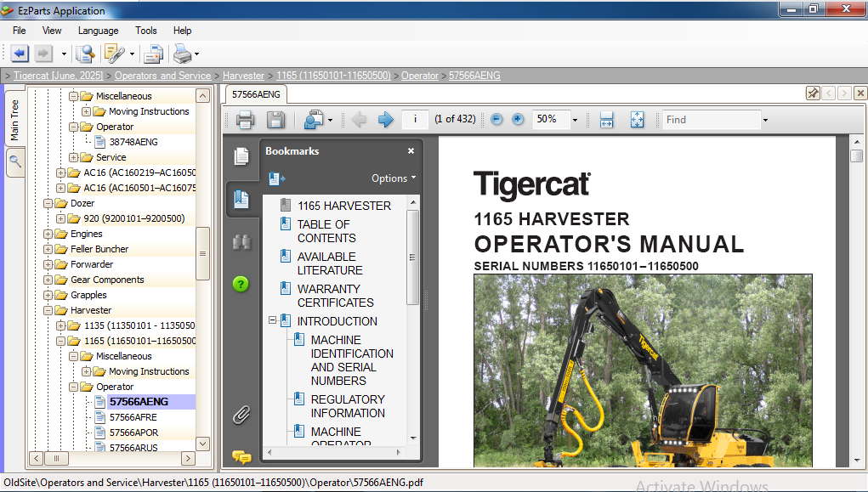The image size is (868, 492).
Task: Open the magnifier search side tab
Action: pos(15,161)
